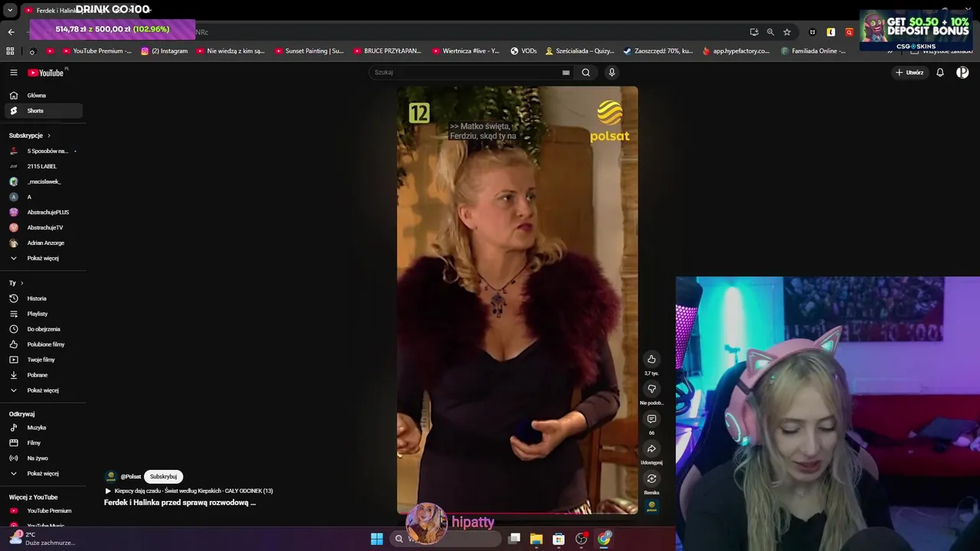Expand Pokaż więcej below Pobrane
Viewport: 980px width, 551px height.
pyautogui.click(x=43, y=390)
